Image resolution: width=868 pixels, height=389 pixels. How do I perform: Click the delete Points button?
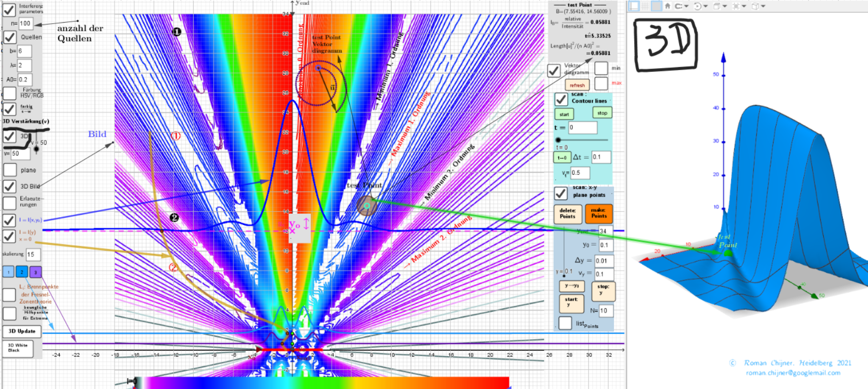pos(568,214)
